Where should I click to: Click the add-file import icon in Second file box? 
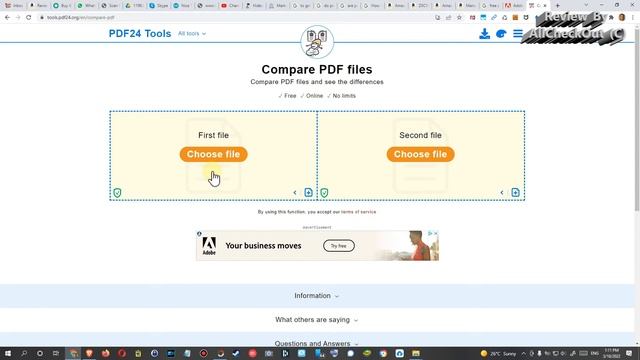pyautogui.click(x=516, y=193)
